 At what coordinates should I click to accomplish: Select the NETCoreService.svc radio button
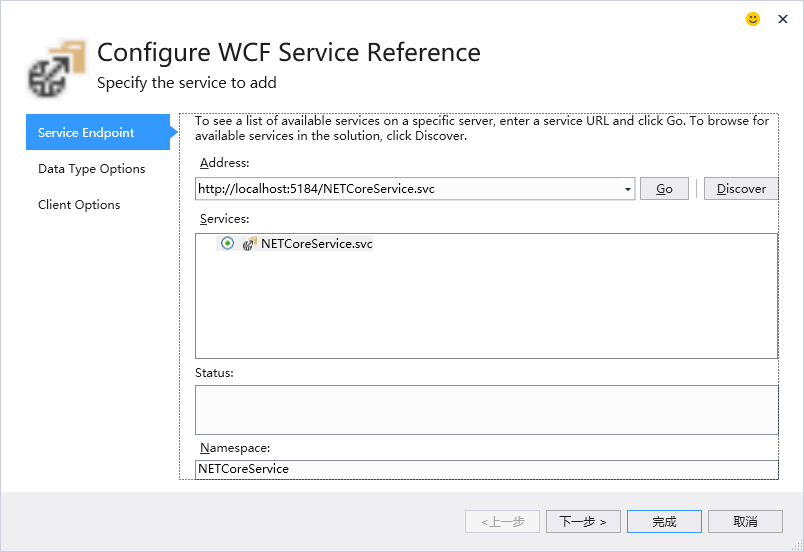227,243
